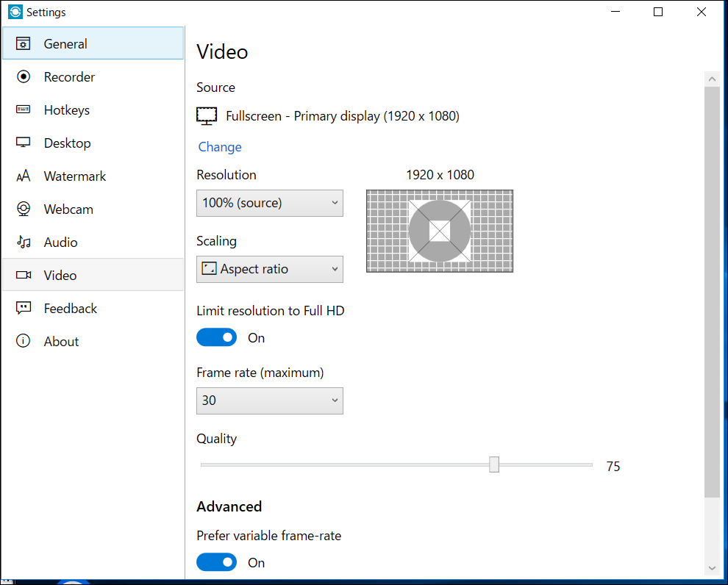Adjust the Quality slider handle

493,464
